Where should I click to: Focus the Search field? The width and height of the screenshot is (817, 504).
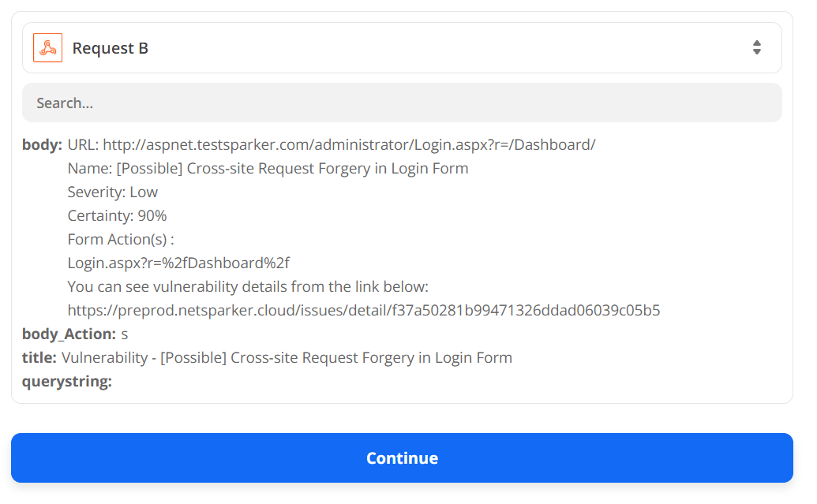(x=402, y=103)
